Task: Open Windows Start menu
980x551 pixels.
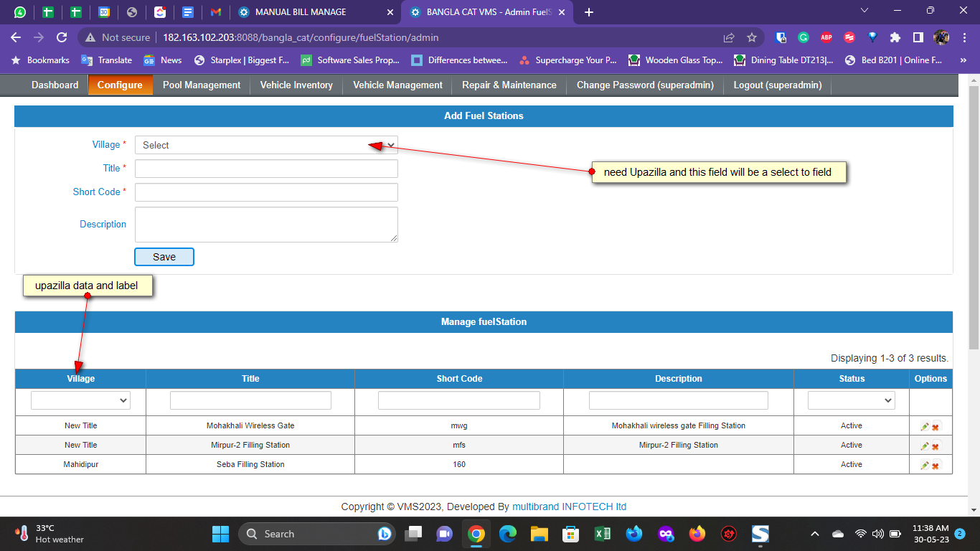Action: coord(220,534)
